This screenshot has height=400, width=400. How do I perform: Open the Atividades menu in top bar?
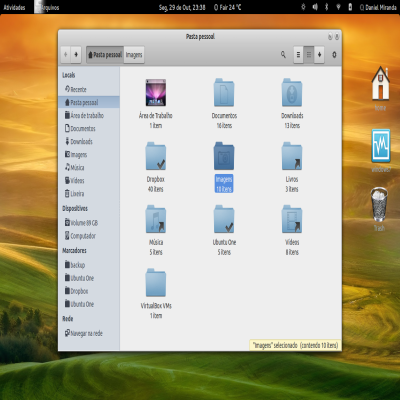point(14,7)
